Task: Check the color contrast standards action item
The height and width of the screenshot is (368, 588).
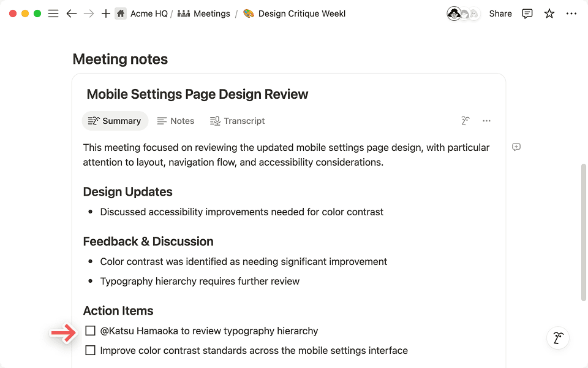Action: (90, 350)
